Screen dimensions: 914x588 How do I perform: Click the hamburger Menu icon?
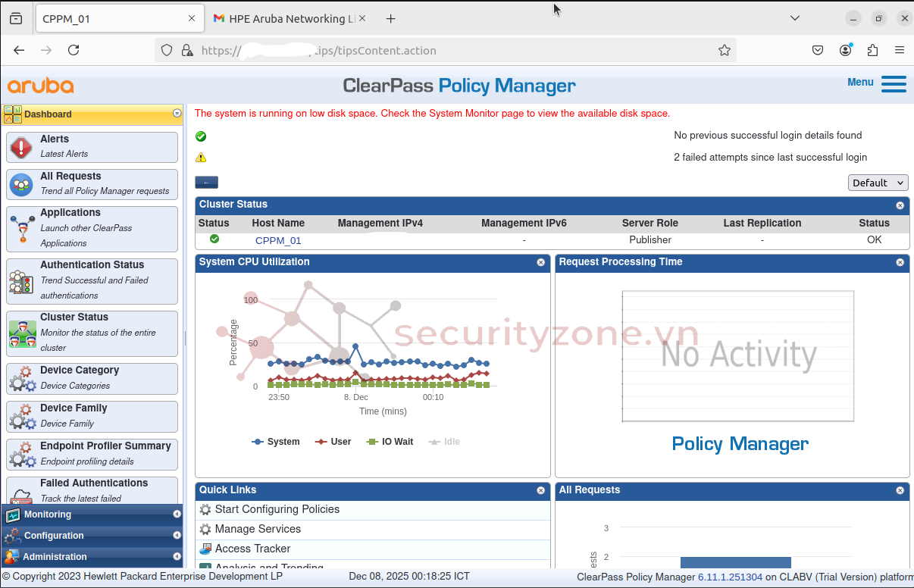pyautogui.click(x=894, y=83)
